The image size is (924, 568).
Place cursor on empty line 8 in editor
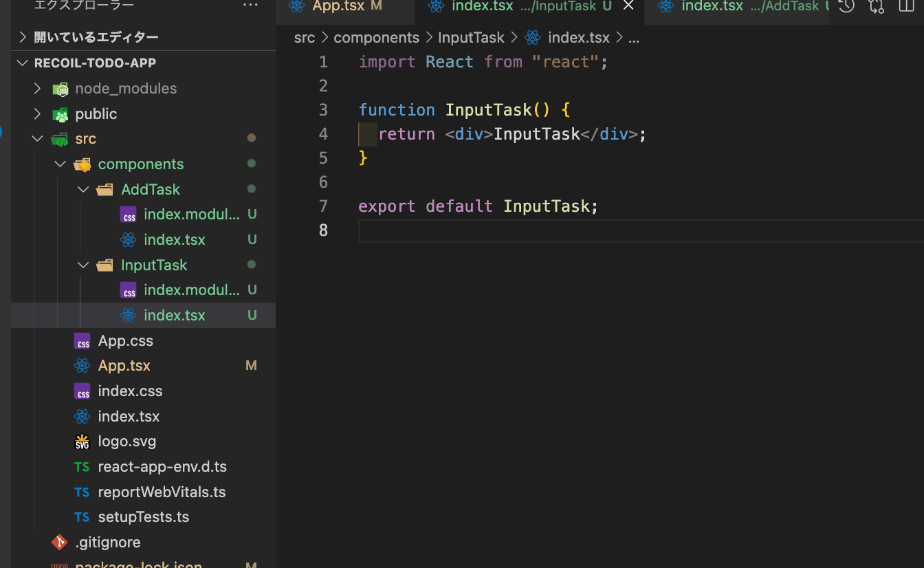point(481,230)
